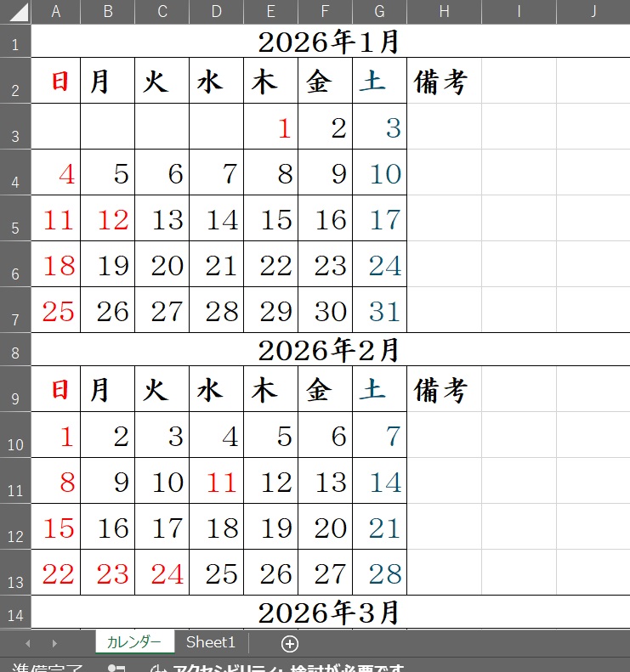Click the 2026年2月 title cell
Image resolution: width=630 pixels, height=672 pixels.
[329, 349]
